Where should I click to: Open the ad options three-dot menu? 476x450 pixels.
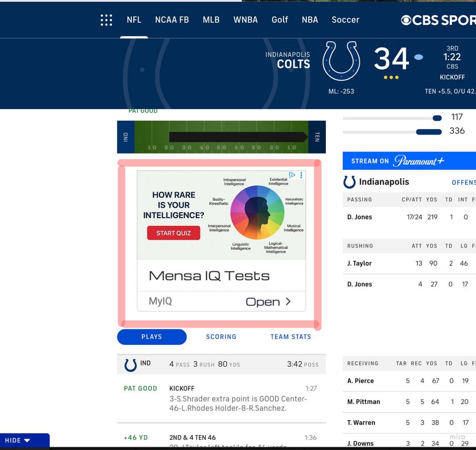tap(301, 175)
